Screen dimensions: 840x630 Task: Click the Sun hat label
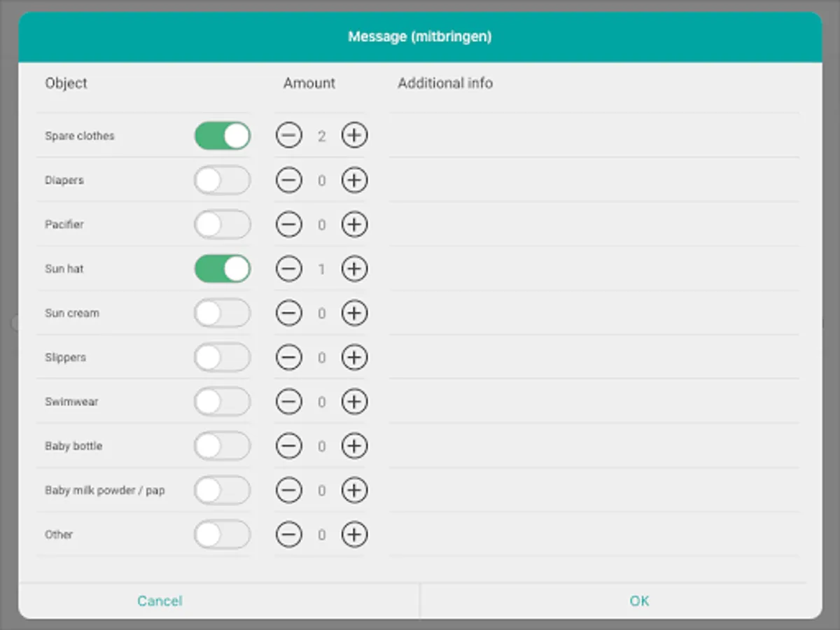(x=64, y=269)
